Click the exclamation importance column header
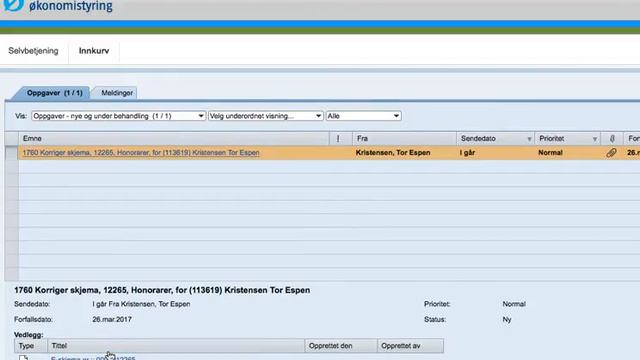The height and width of the screenshot is (360, 640). click(x=338, y=139)
